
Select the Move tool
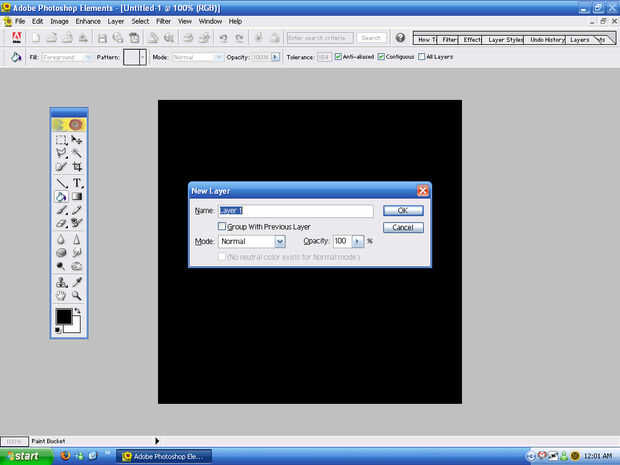click(76, 140)
